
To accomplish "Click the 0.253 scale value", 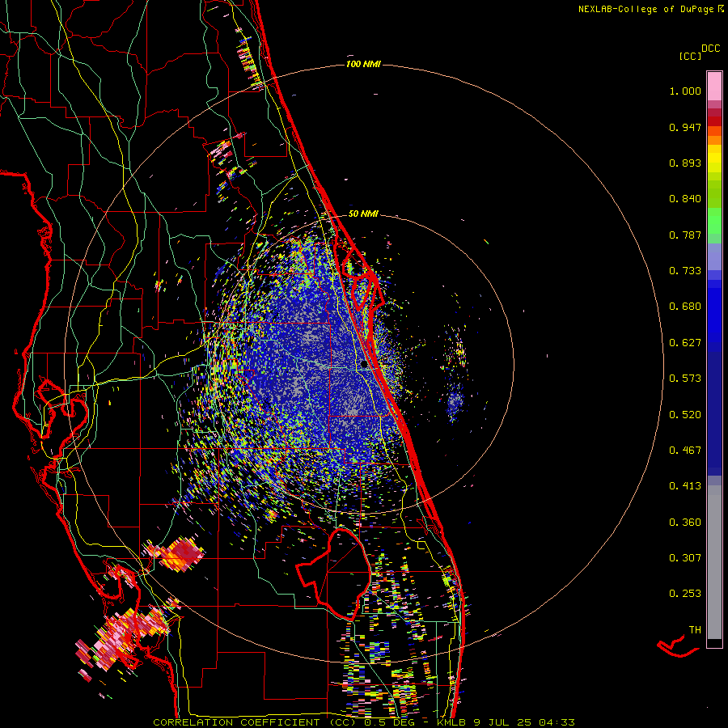I will [x=685, y=594].
